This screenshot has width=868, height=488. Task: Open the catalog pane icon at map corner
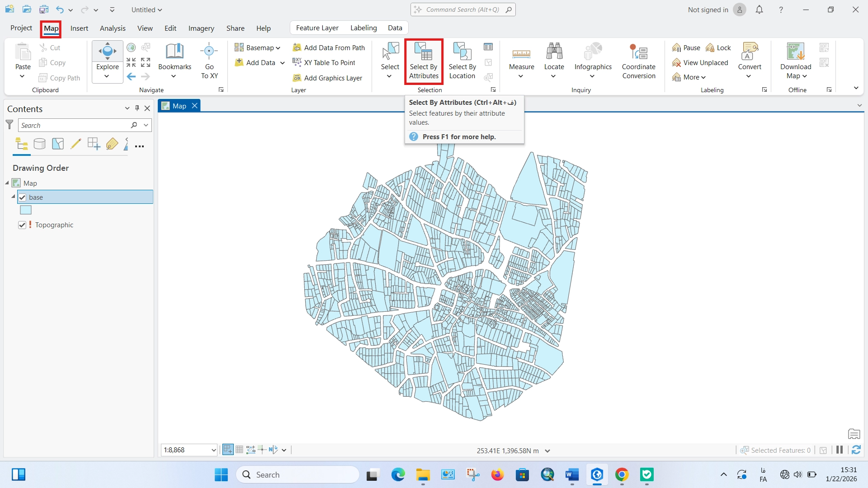coord(854,434)
